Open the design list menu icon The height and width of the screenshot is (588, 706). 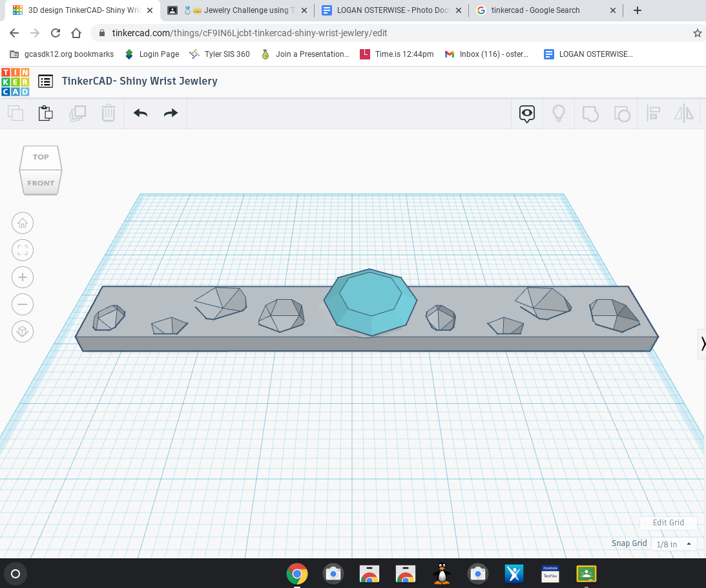[45, 81]
